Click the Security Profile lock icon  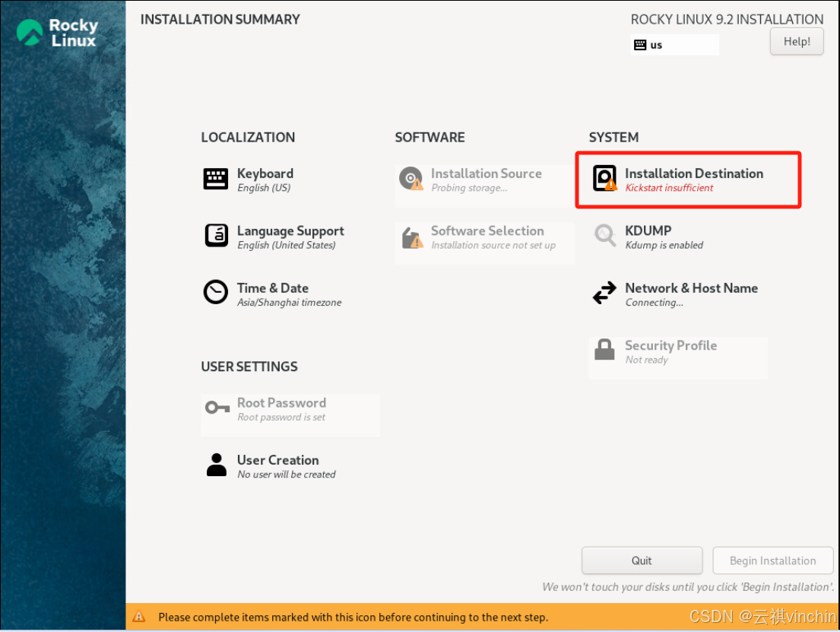(x=604, y=350)
